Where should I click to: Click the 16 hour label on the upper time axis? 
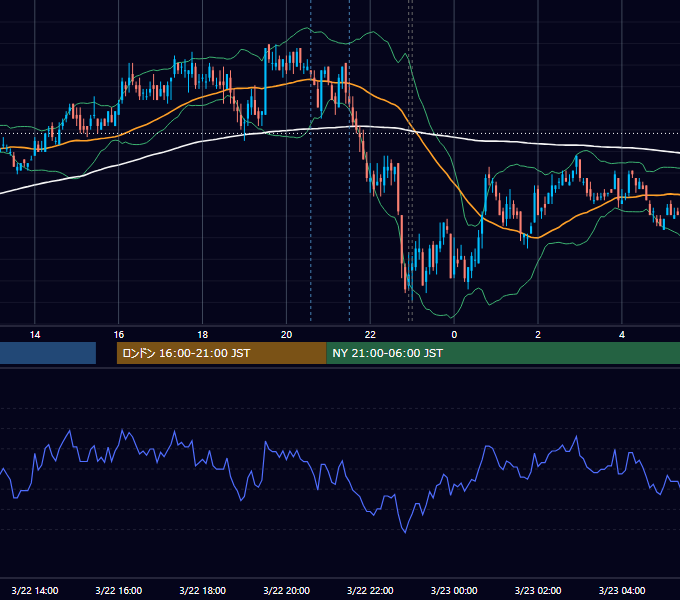[118, 335]
